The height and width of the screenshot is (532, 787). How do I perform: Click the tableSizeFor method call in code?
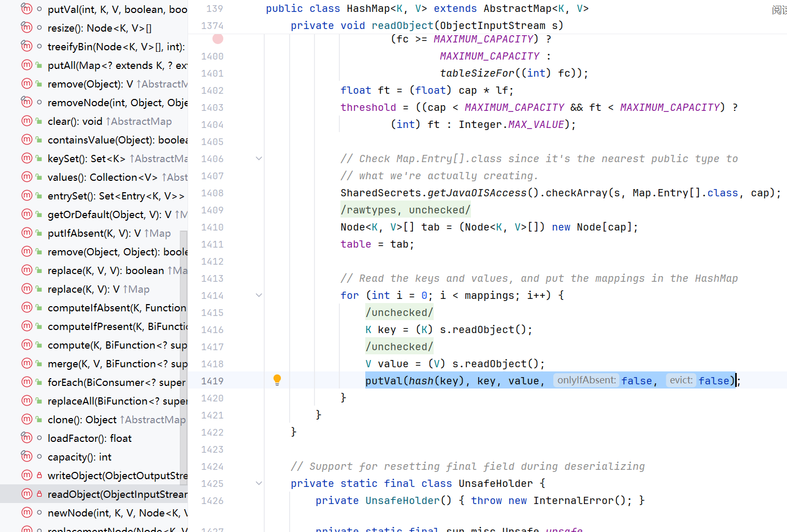click(477, 73)
